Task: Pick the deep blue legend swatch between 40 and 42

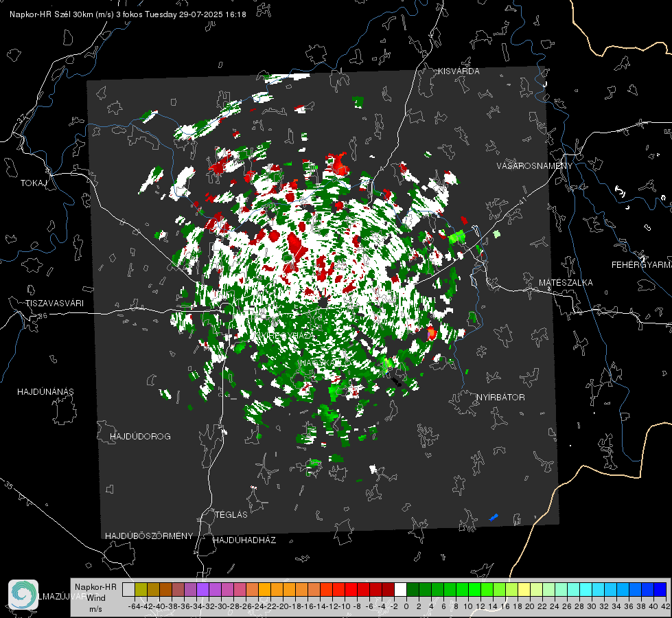Action: point(660,589)
